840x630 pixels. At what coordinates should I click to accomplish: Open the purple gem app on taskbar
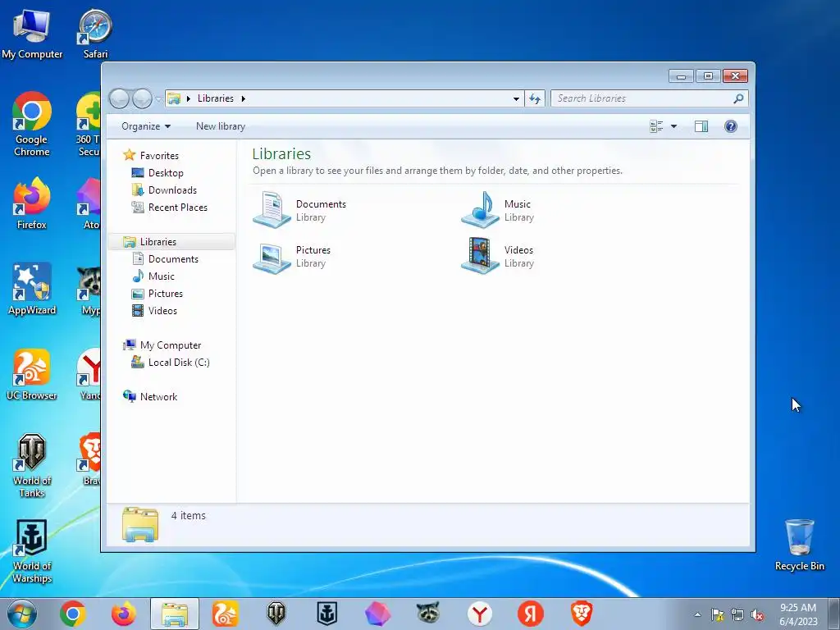click(x=377, y=614)
